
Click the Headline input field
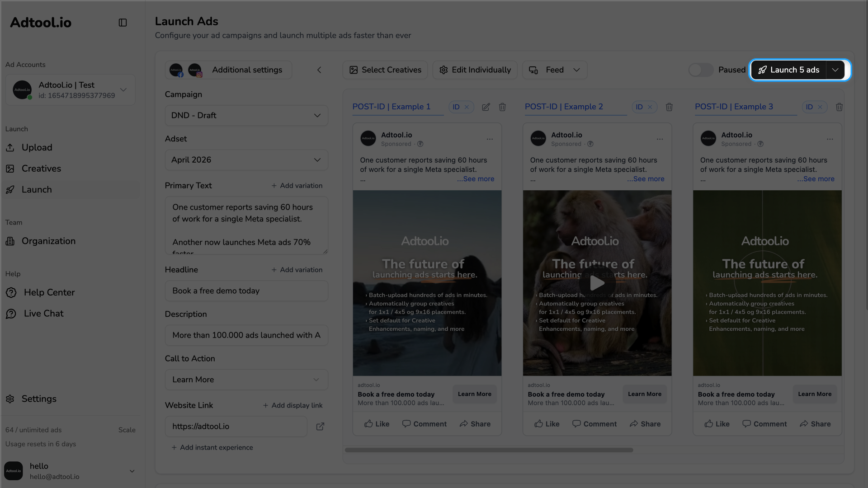(246, 291)
